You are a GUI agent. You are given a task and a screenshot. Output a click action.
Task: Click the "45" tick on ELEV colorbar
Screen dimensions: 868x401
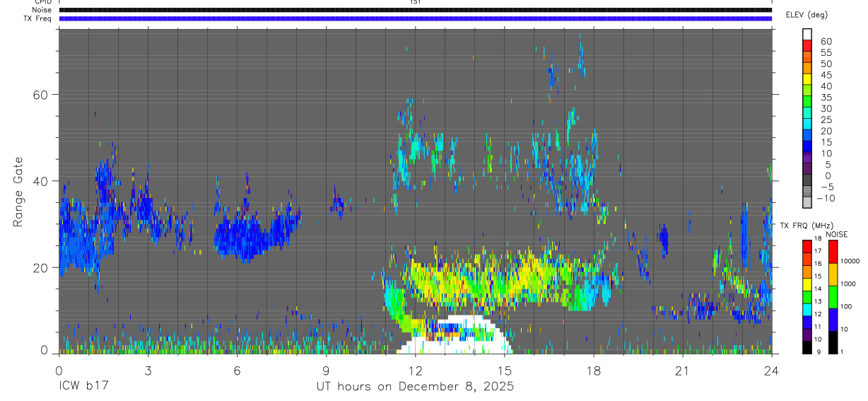click(826, 75)
